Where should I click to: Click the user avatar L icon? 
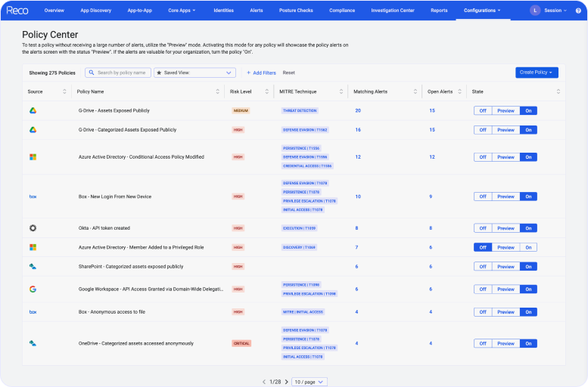[536, 11]
